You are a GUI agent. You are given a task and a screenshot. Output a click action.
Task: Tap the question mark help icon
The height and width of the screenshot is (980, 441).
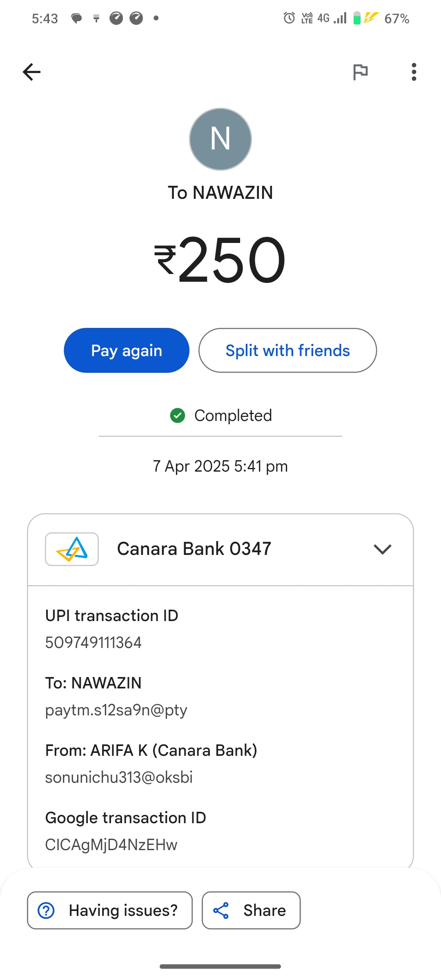pyautogui.click(x=46, y=911)
